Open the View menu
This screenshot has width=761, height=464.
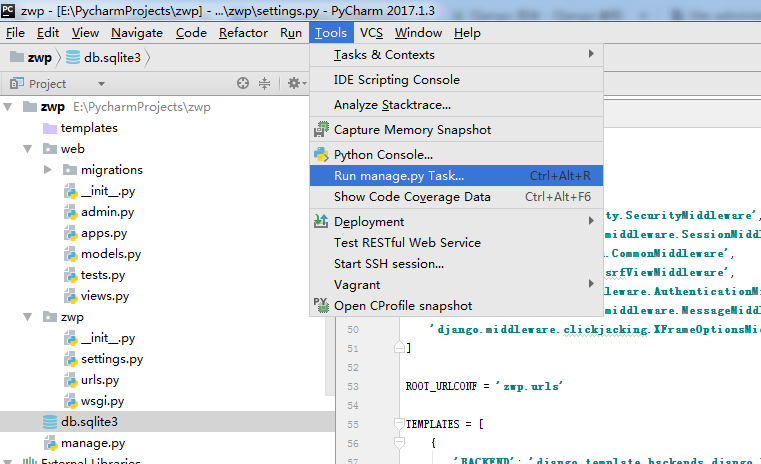[85, 33]
